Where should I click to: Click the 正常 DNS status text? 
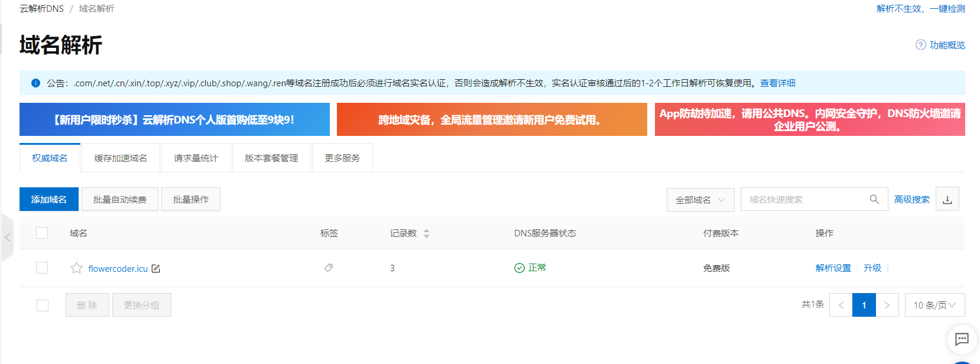point(537,268)
